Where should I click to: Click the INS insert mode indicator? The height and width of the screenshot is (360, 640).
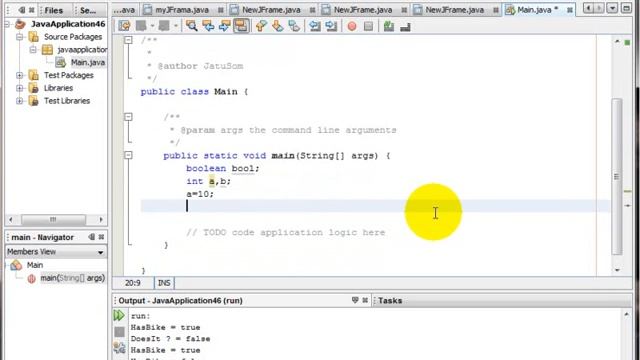[164, 283]
